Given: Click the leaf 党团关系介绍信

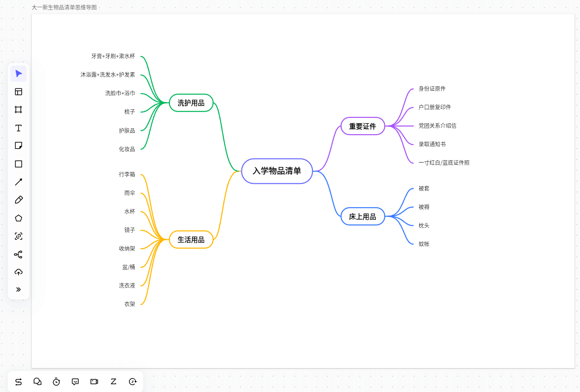Looking at the screenshot, I should pos(438,126).
